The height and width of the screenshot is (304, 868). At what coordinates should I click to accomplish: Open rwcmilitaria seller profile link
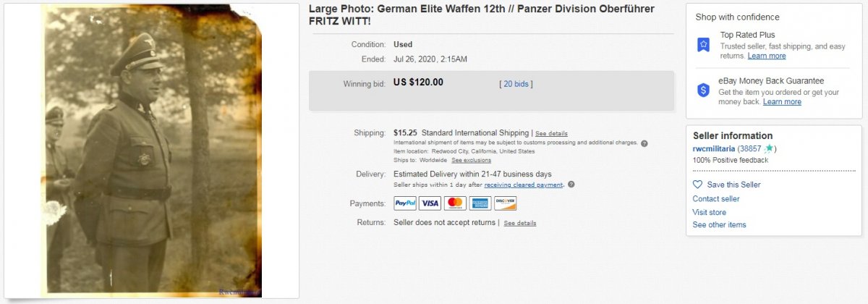point(714,148)
